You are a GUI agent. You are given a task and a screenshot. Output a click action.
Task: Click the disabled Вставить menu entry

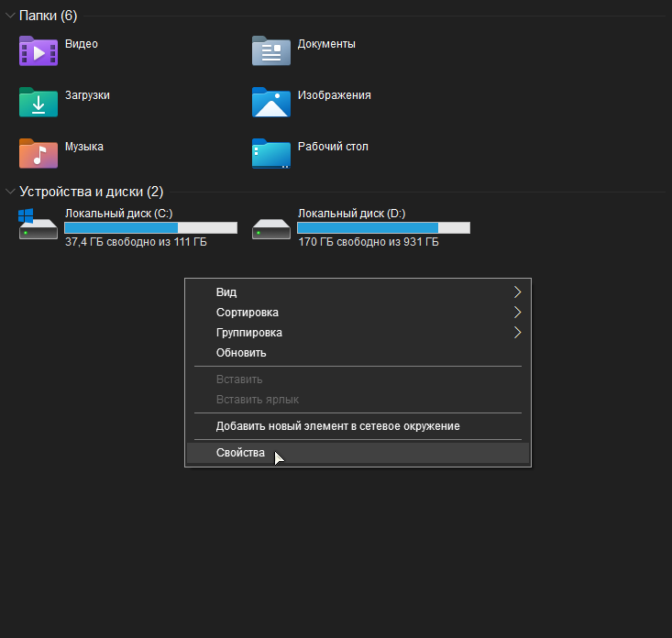coord(358,379)
